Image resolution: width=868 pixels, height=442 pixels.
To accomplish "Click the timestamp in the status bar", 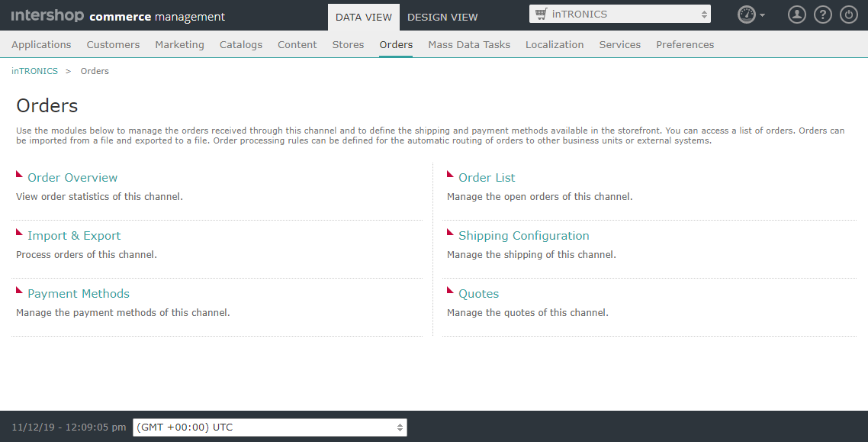I will click(x=67, y=427).
